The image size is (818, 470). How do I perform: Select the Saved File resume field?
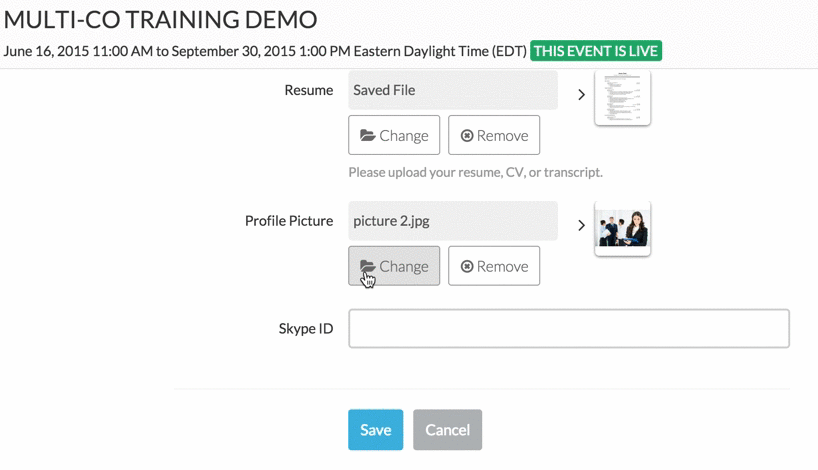[452, 90]
